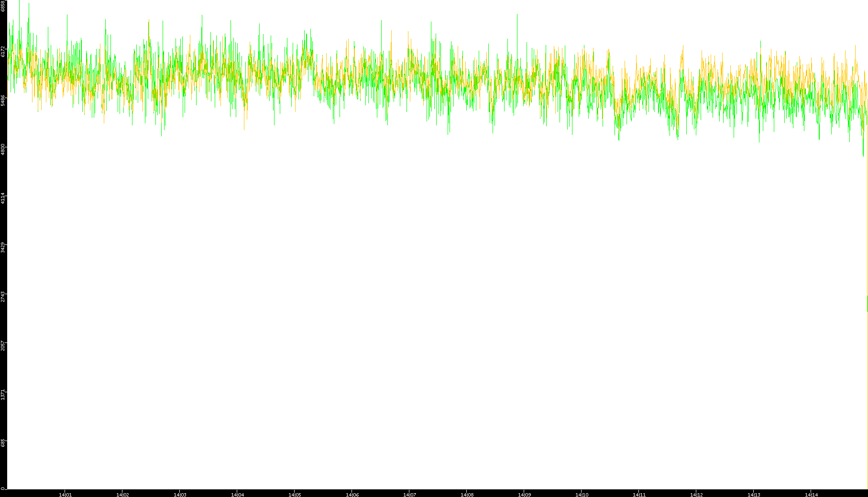Select the 4114 vertical axis label

coord(3,198)
